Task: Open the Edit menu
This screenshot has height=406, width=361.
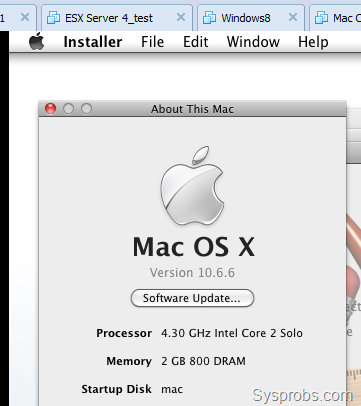Action: tap(196, 42)
